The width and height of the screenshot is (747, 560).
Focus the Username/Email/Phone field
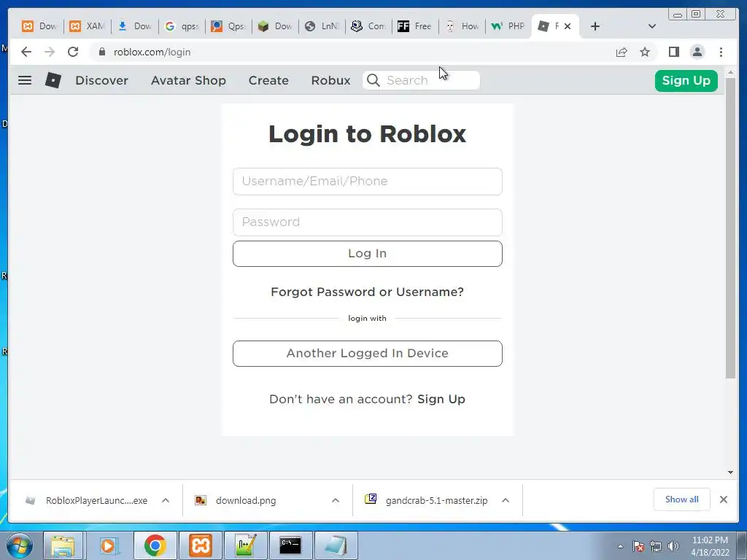(368, 182)
